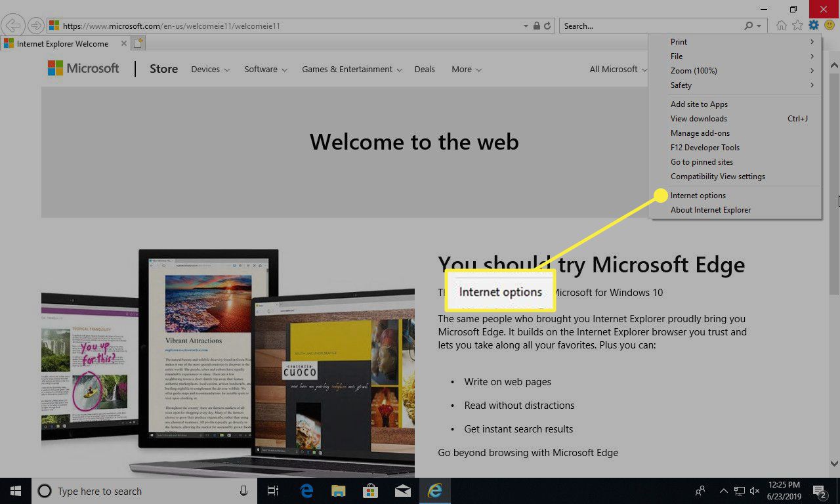
Task: Click the network icon in system tray
Action: (740, 491)
